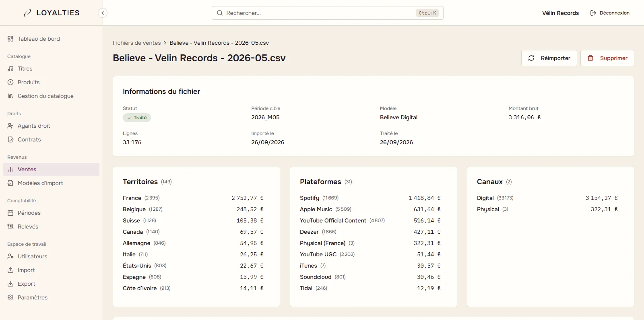Click the Tidal platform row
Screen dimensions: 644x320
pyautogui.click(x=370, y=288)
